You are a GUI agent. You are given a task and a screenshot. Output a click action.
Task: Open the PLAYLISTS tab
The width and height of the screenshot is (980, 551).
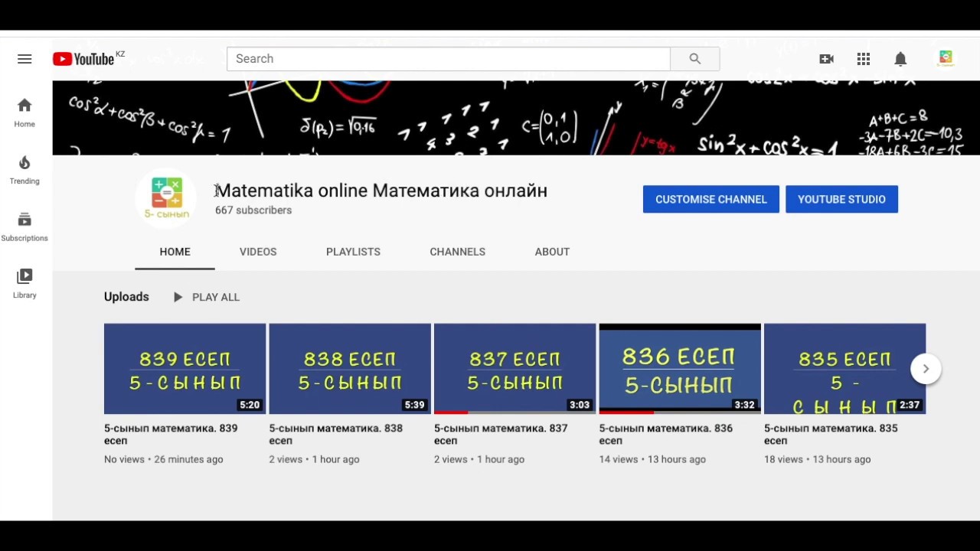pos(353,252)
